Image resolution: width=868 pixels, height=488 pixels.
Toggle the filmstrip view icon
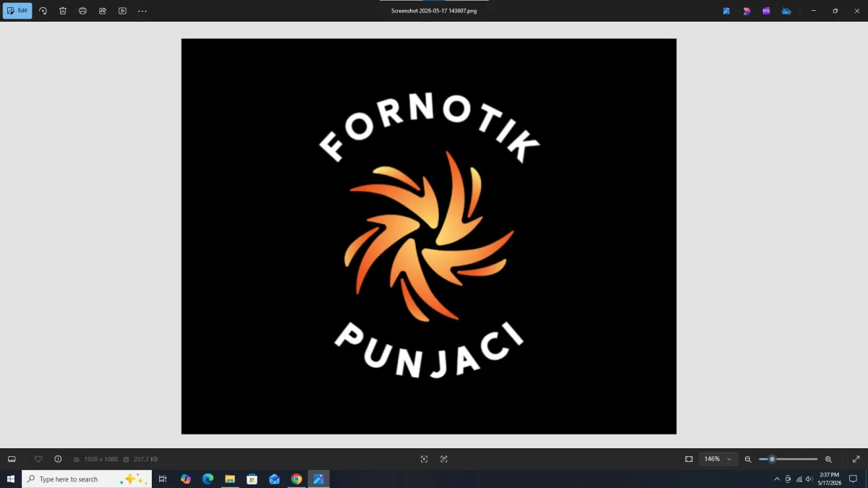click(12, 459)
